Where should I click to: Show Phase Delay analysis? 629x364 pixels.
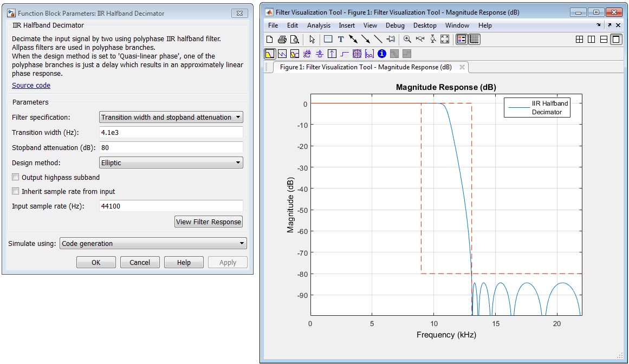point(320,54)
